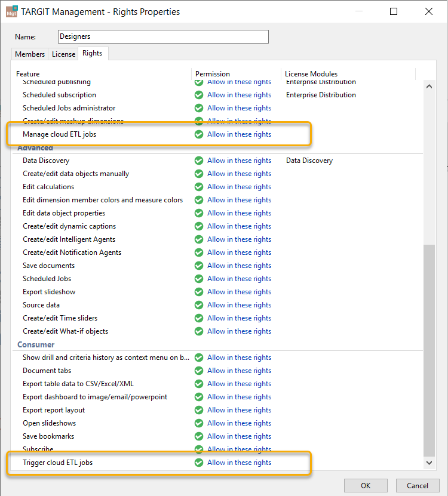Confirm changes with the OK button

(x=366, y=486)
